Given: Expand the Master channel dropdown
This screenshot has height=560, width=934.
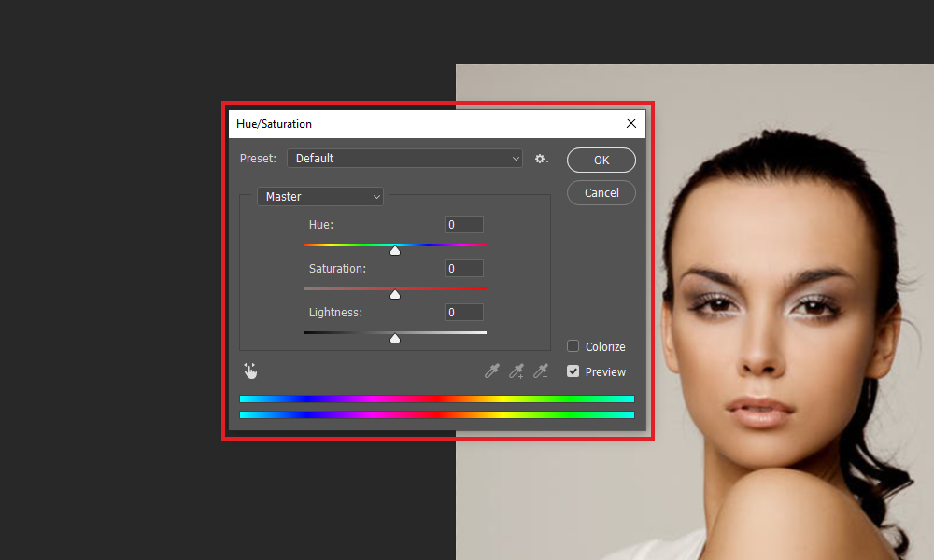Looking at the screenshot, I should 319,196.
